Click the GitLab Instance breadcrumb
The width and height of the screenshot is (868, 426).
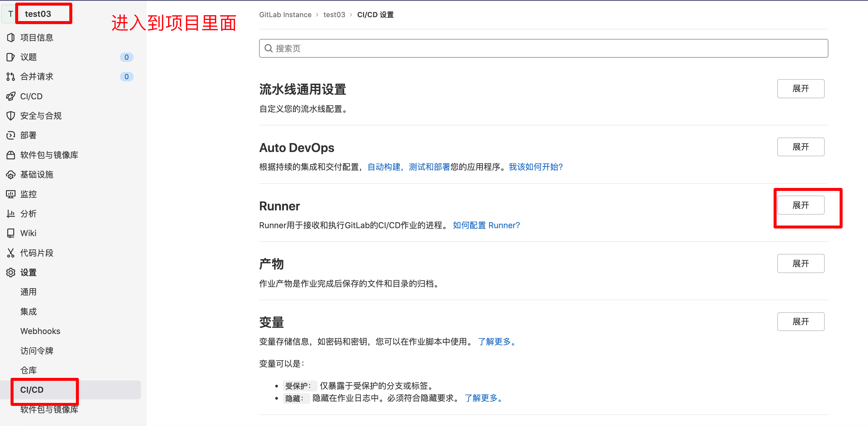[285, 15]
